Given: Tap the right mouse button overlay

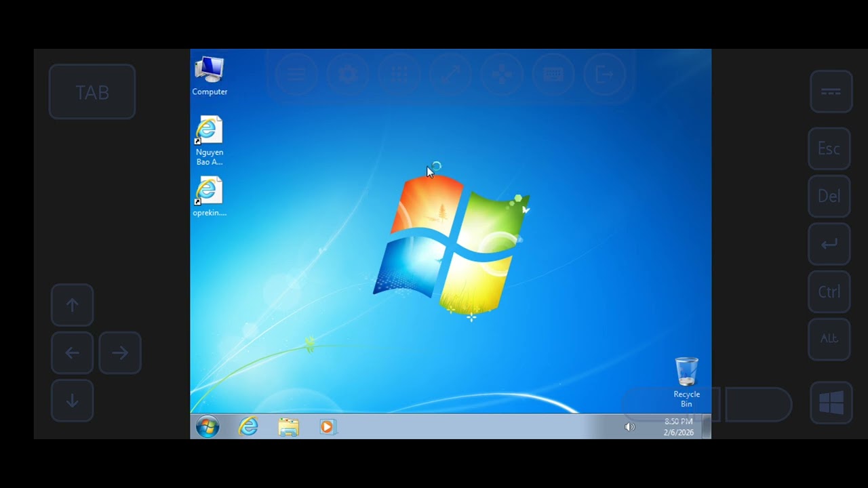Looking at the screenshot, I should pyautogui.click(x=758, y=405).
